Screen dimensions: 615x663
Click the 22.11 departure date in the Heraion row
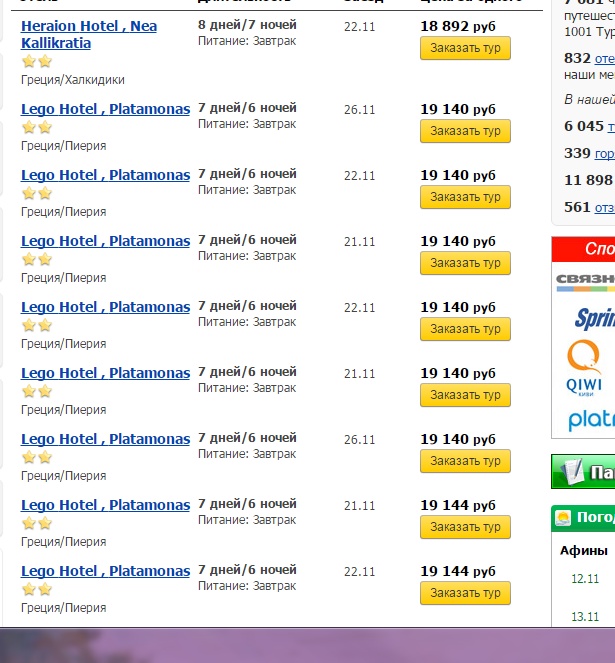[x=360, y=27]
